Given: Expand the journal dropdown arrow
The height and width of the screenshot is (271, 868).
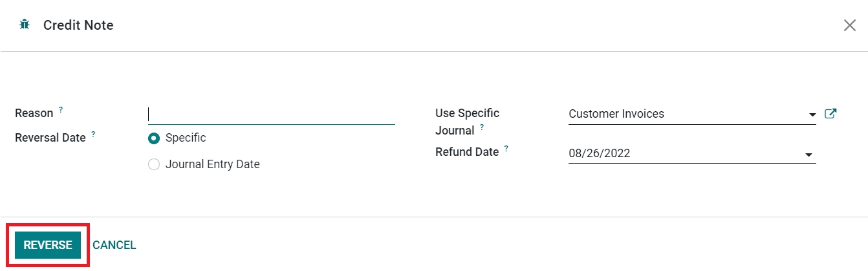Looking at the screenshot, I should (x=812, y=115).
